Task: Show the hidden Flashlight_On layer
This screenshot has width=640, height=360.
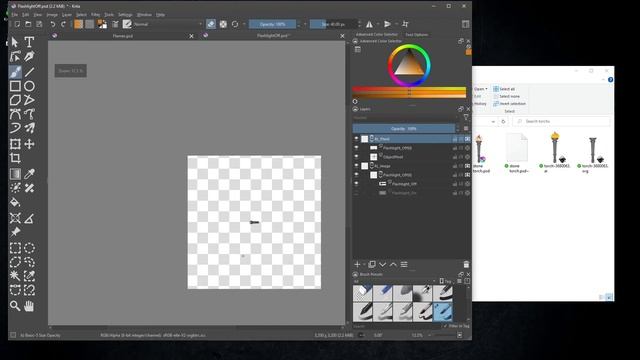Action: [356, 193]
